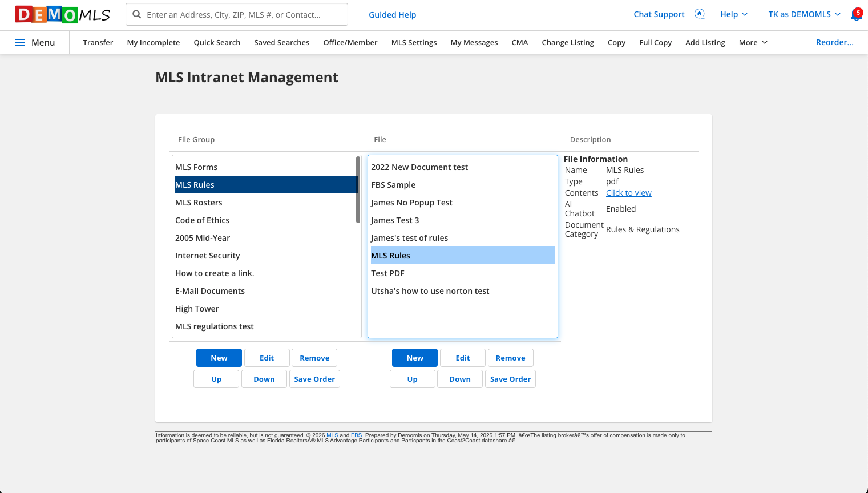Select MLS regulations test group
Image resolution: width=868 pixels, height=493 pixels.
click(x=265, y=326)
